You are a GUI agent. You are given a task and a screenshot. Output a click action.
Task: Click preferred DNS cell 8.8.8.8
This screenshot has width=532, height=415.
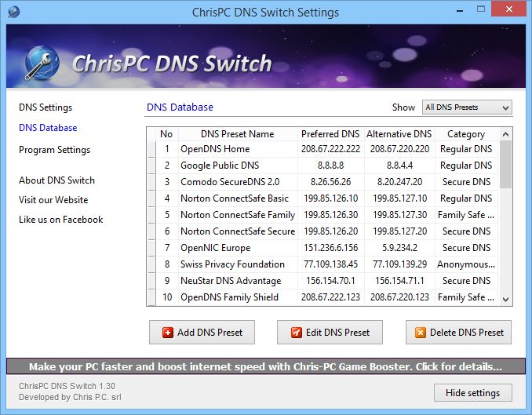(x=331, y=166)
